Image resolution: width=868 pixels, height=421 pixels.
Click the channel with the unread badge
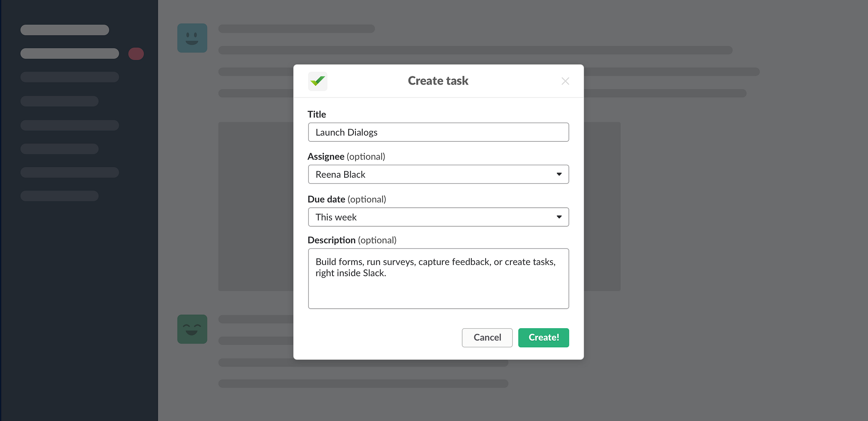[x=69, y=53]
